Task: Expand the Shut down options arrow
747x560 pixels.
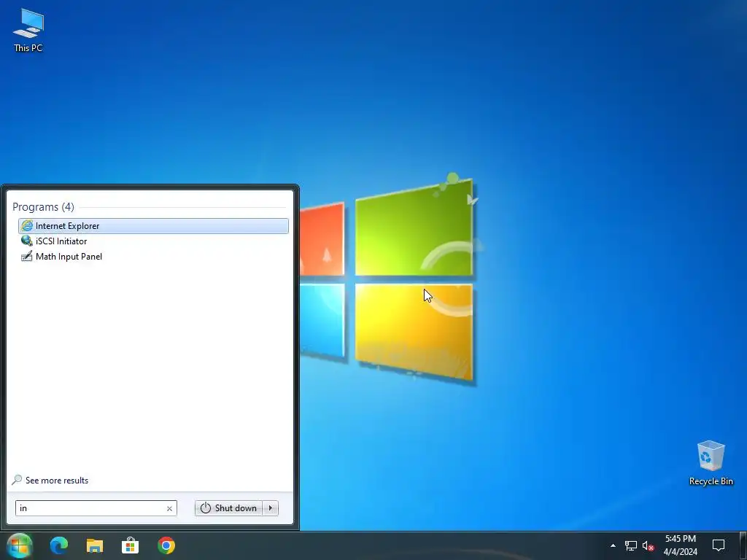Action: [271, 508]
